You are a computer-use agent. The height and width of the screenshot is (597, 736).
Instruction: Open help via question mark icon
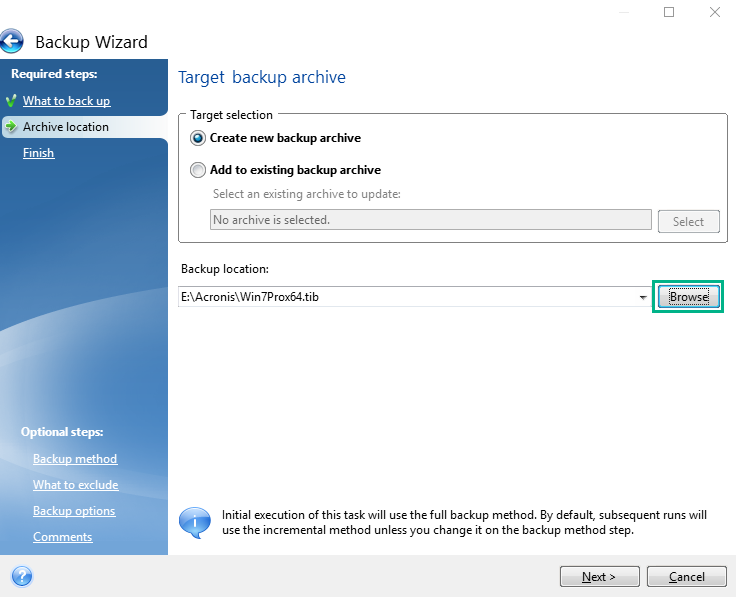[x=22, y=576]
